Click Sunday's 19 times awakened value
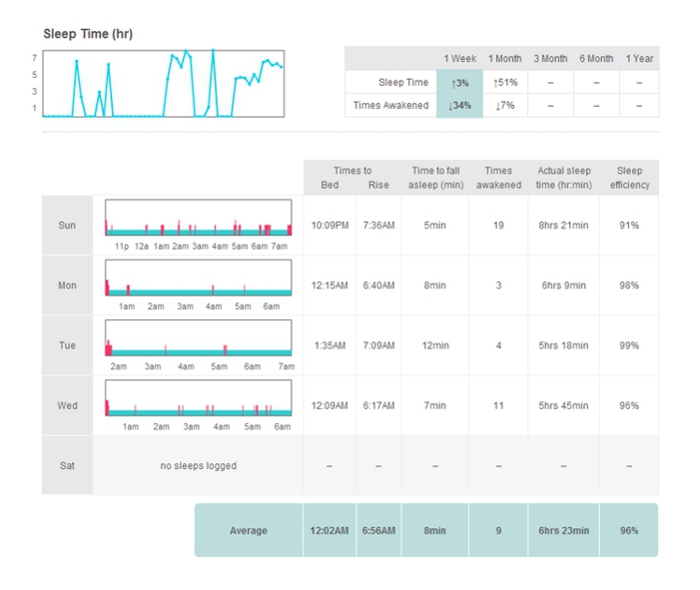The height and width of the screenshot is (590, 700). click(x=498, y=226)
